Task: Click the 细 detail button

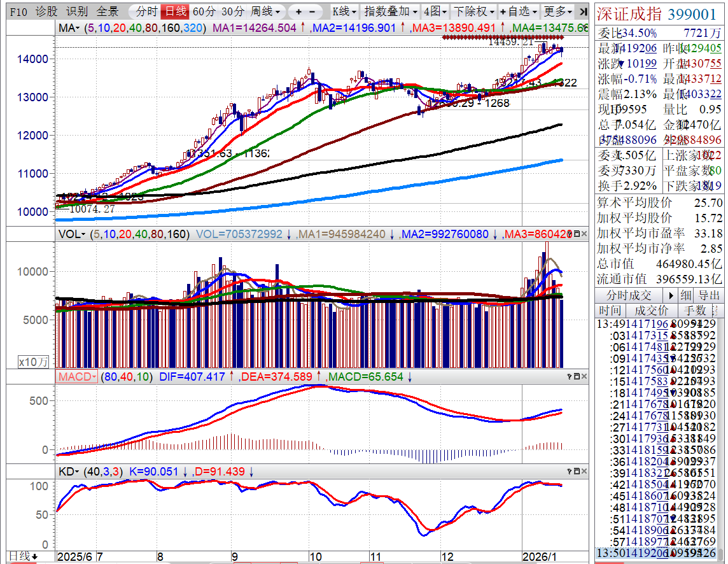Action: point(685,295)
